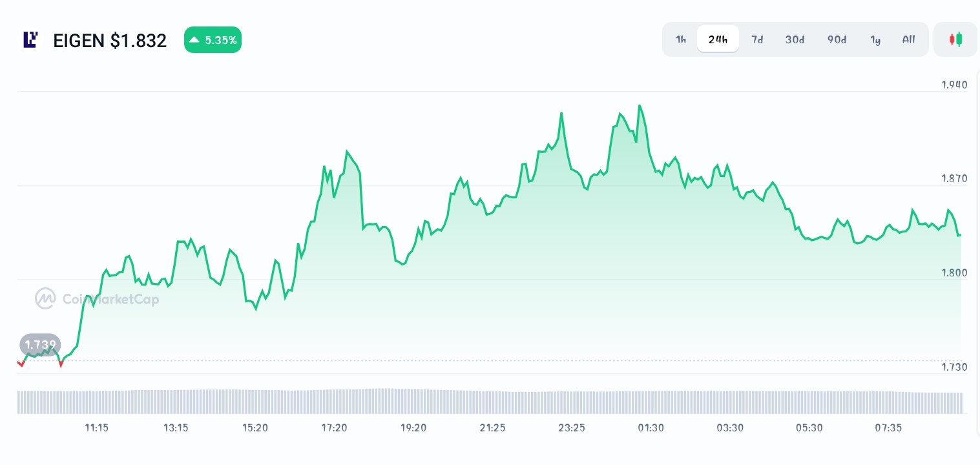
Task: Click the 1.800 y-axis label
Action: 954,273
